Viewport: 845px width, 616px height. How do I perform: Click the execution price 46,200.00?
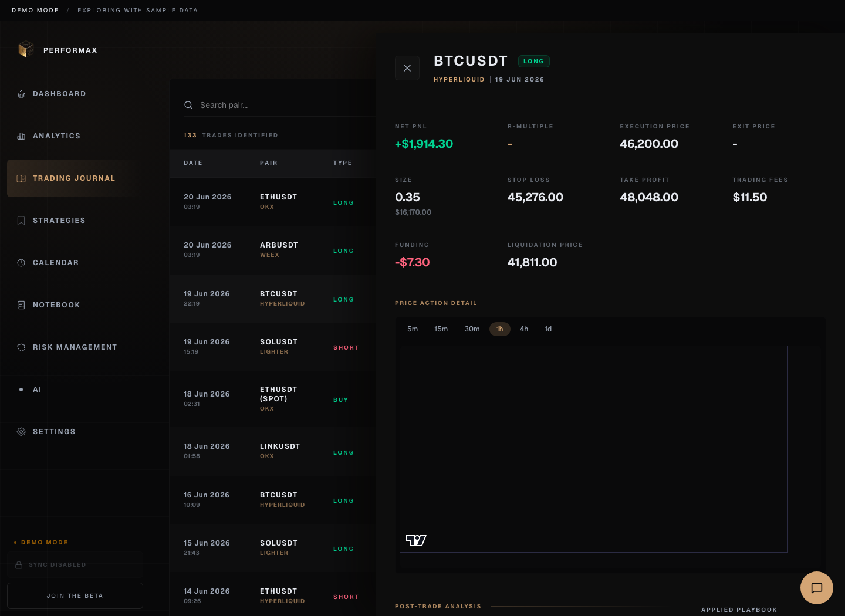coord(649,144)
